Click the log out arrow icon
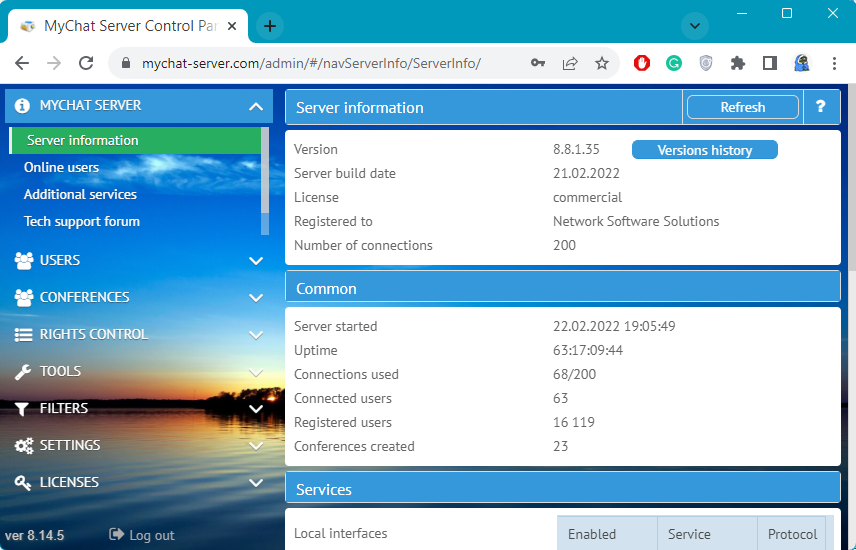 (x=116, y=534)
